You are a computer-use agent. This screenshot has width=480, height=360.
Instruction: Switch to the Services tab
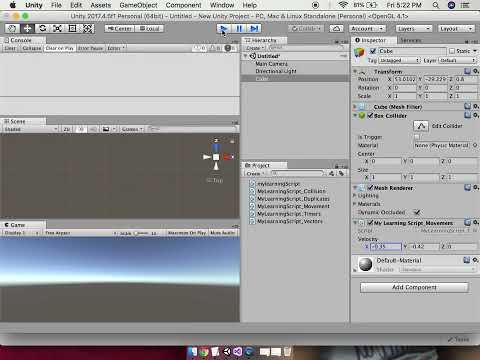coord(410,40)
